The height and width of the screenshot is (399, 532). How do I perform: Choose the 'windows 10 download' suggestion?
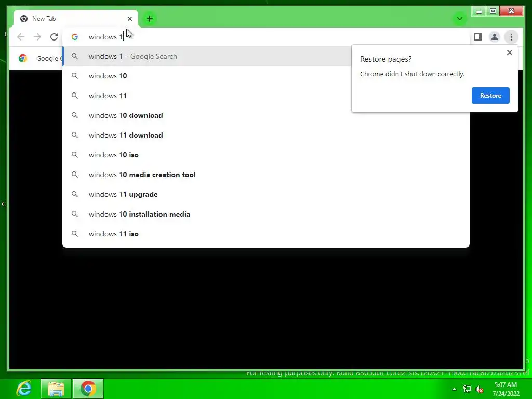pyautogui.click(x=265, y=115)
